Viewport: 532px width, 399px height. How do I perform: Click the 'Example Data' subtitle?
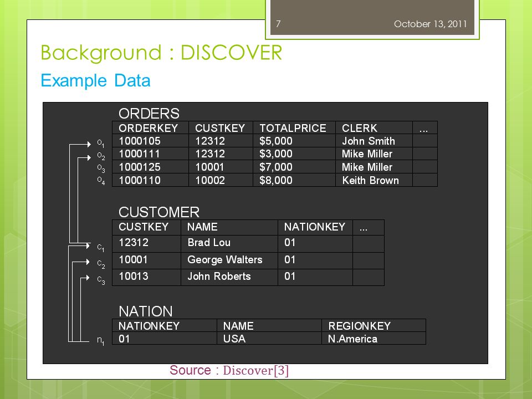point(96,81)
